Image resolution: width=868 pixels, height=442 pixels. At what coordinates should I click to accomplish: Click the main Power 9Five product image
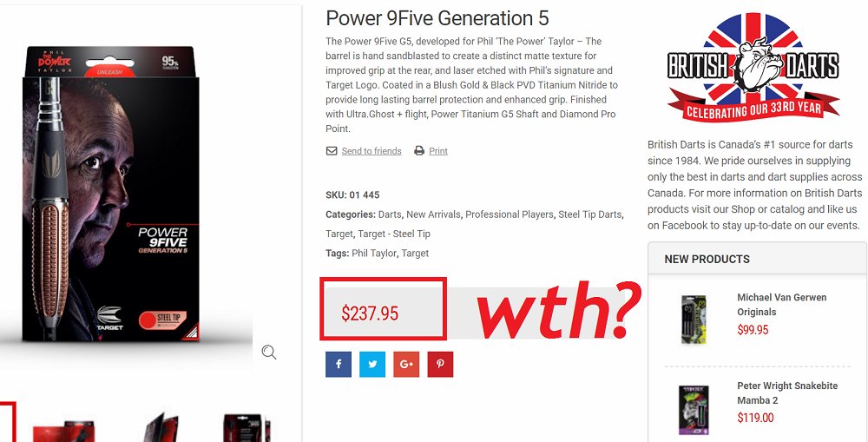[111, 194]
